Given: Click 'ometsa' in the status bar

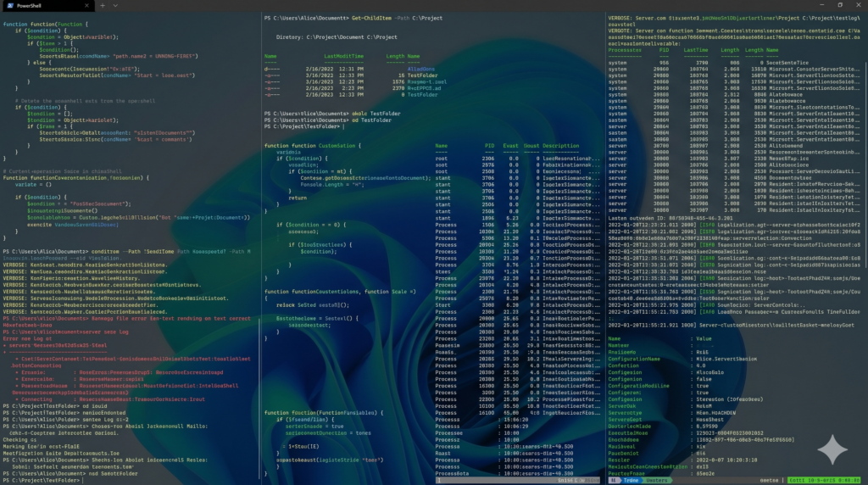Looking at the screenshot, I should pyautogui.click(x=769, y=481).
